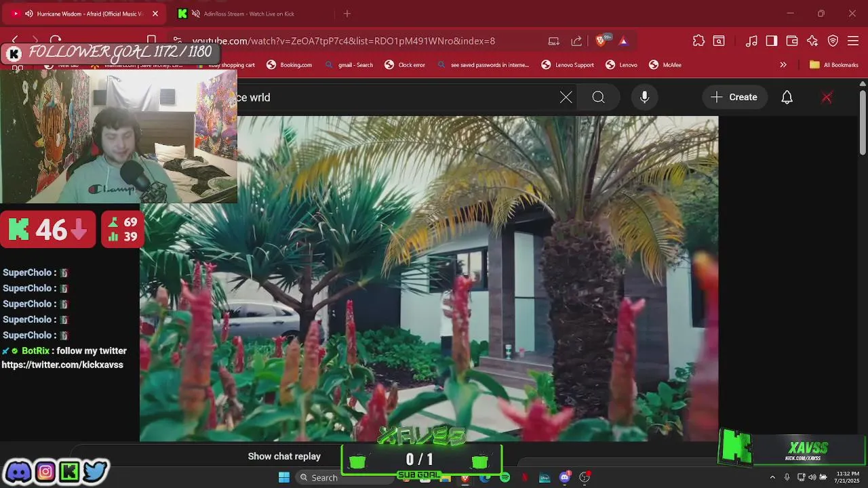The image size is (868, 488).
Task: Open the McAfee bookmark
Action: (665, 65)
